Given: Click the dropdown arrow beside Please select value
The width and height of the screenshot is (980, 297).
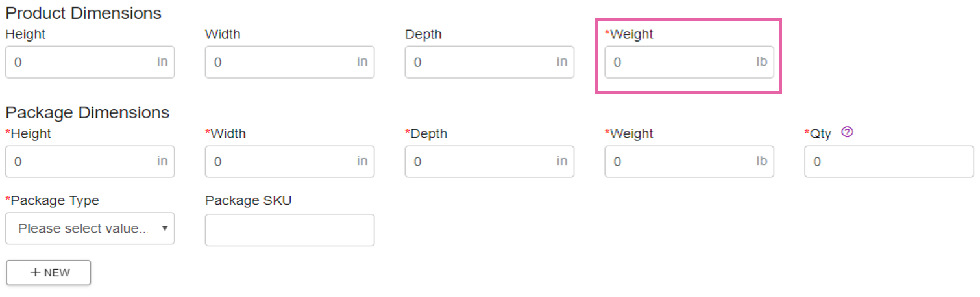Looking at the screenshot, I should tap(164, 228).
